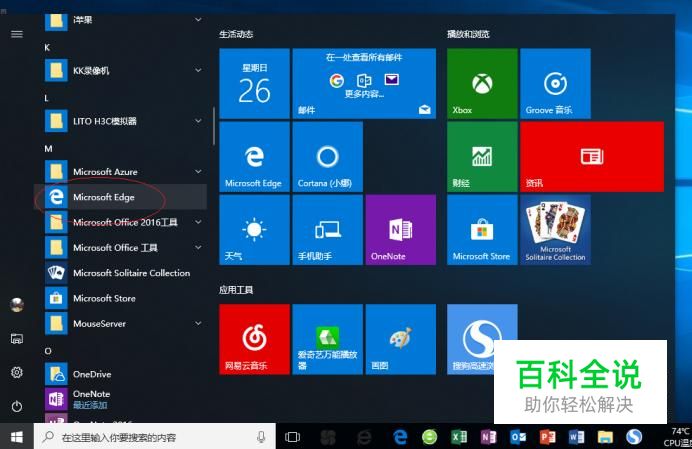Open Word from the taskbar
This screenshot has width=692, height=449.
[x=576, y=437]
